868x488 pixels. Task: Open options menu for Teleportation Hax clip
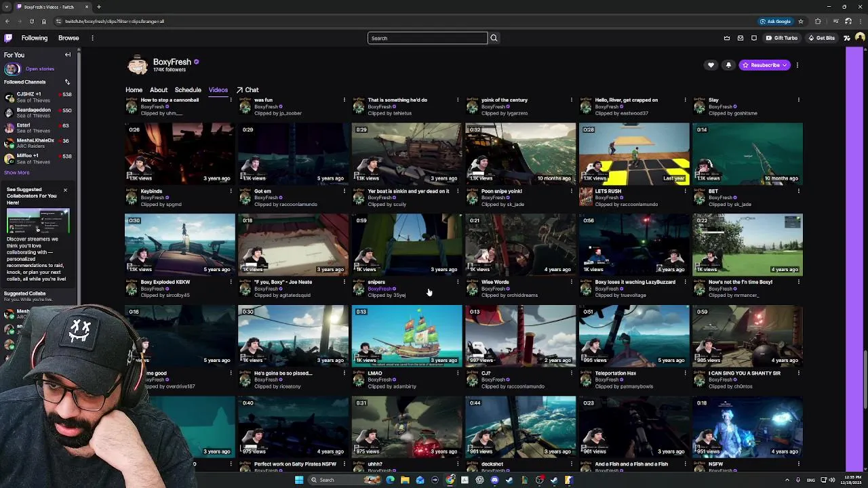[x=685, y=373]
